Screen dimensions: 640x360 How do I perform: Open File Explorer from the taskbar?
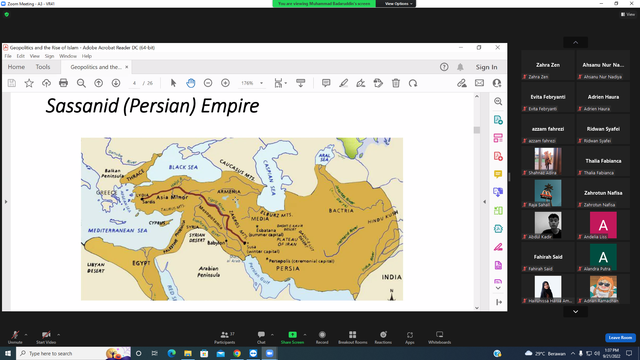point(188,353)
